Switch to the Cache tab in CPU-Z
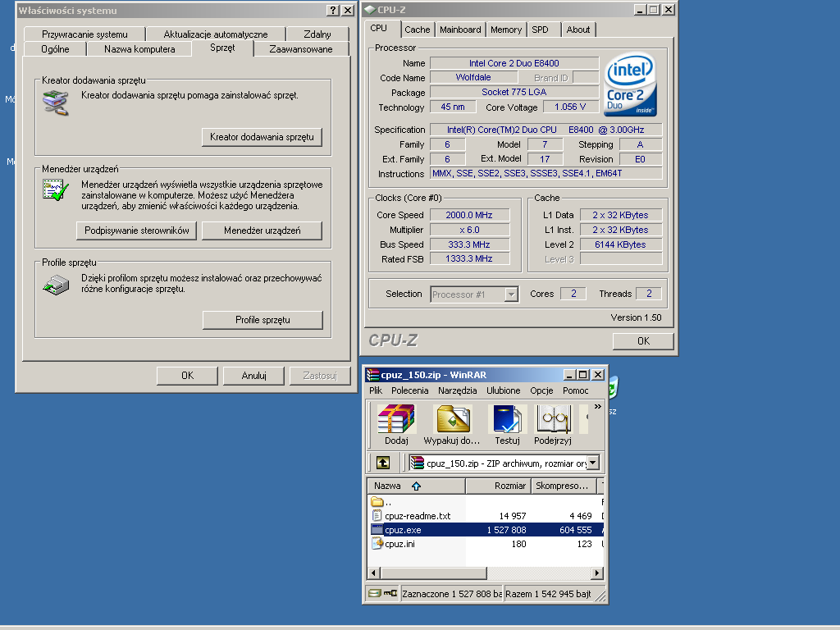Viewport: 840px width, 630px height. point(418,30)
